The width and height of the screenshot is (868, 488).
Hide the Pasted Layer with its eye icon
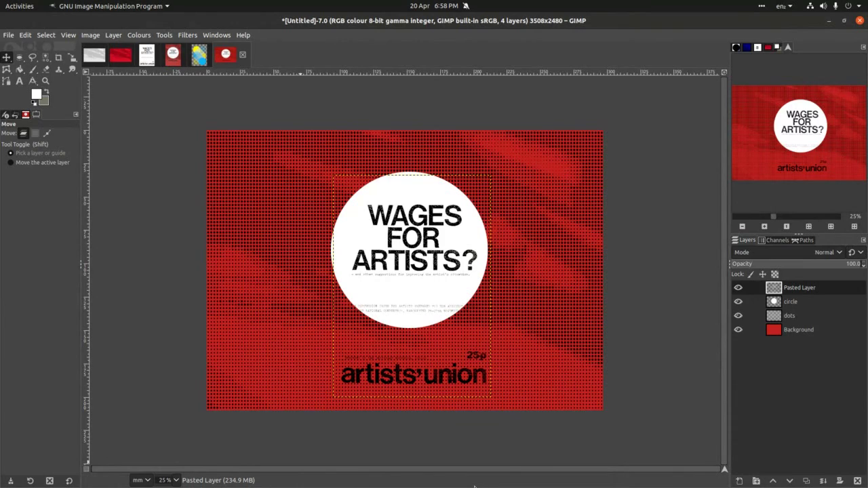tap(738, 287)
